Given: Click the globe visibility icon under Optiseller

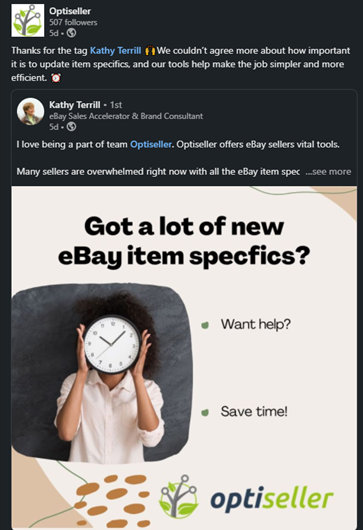Looking at the screenshot, I should pyautogui.click(x=71, y=33).
